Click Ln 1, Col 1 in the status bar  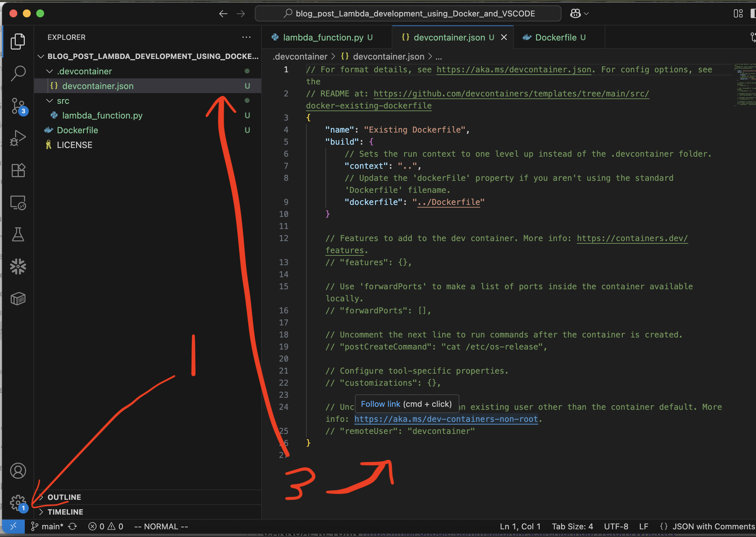520,527
